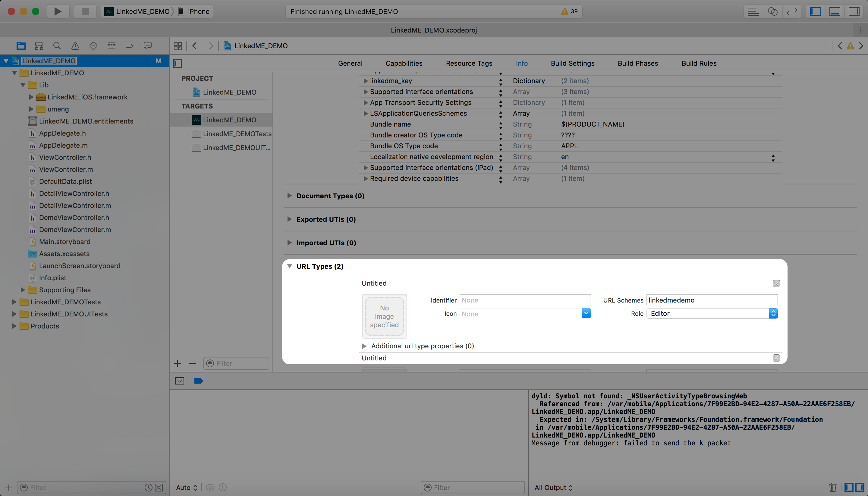Switch to the Capabilities tab
This screenshot has height=496, width=868.
(x=404, y=63)
